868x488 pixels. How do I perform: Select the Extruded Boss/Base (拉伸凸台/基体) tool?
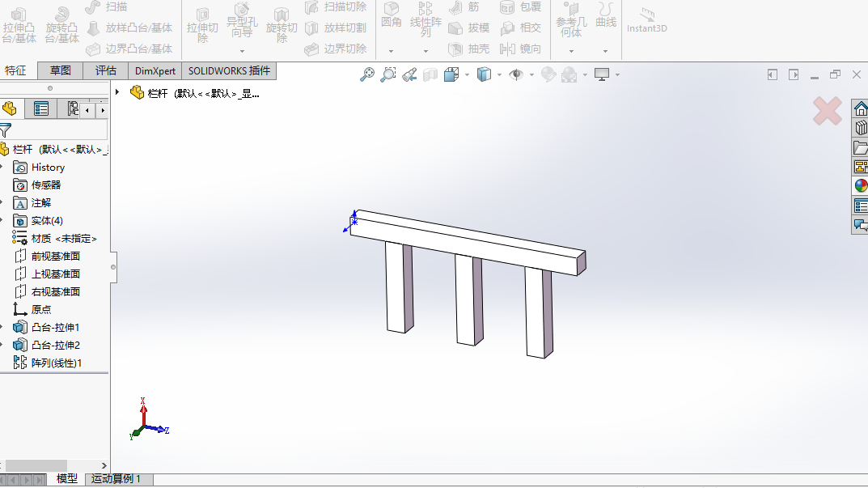(19, 25)
